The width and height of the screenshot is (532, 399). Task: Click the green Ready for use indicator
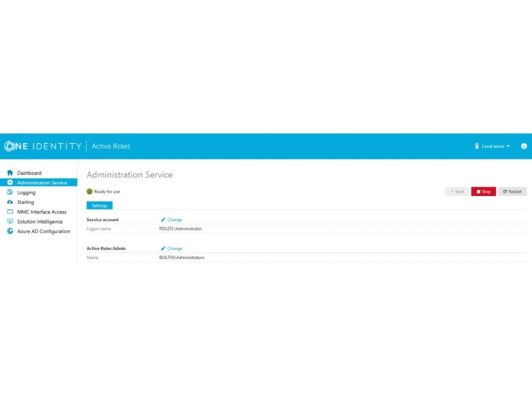coord(90,192)
